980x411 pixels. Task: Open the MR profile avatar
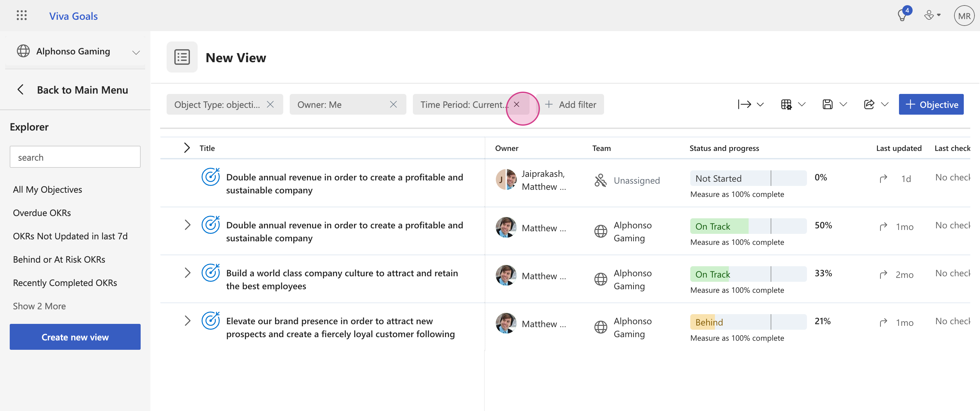pyautogui.click(x=964, y=16)
